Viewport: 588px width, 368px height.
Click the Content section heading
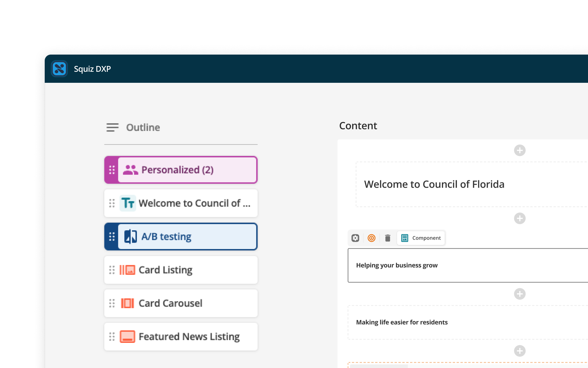(358, 126)
